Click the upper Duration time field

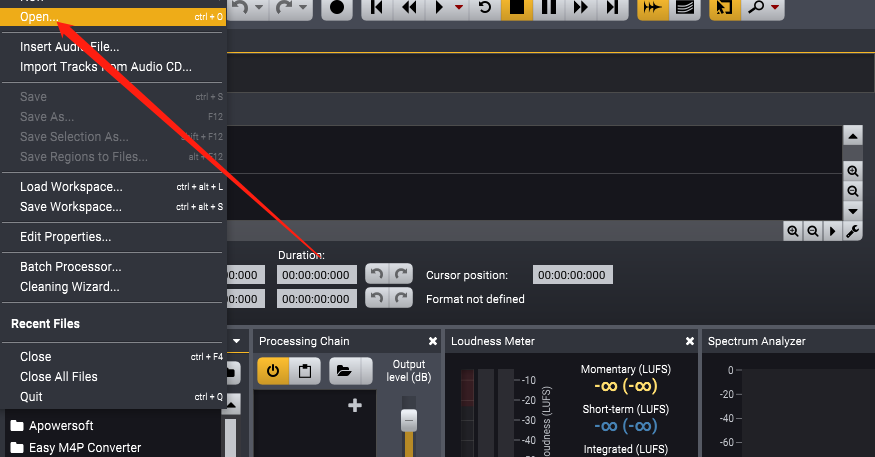316,275
